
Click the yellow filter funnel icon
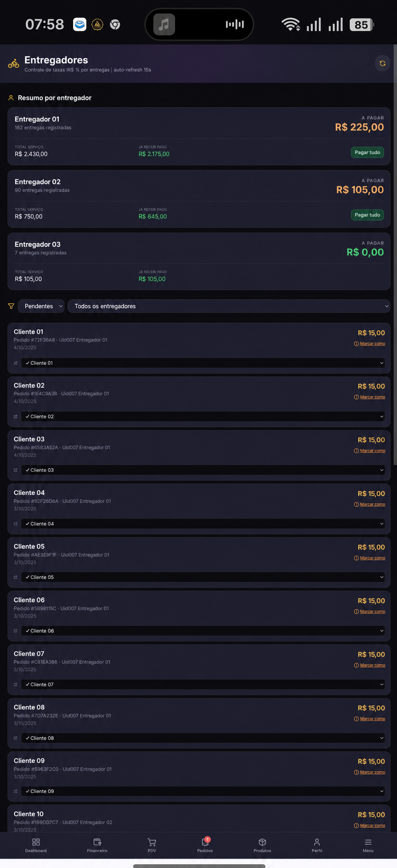11,306
